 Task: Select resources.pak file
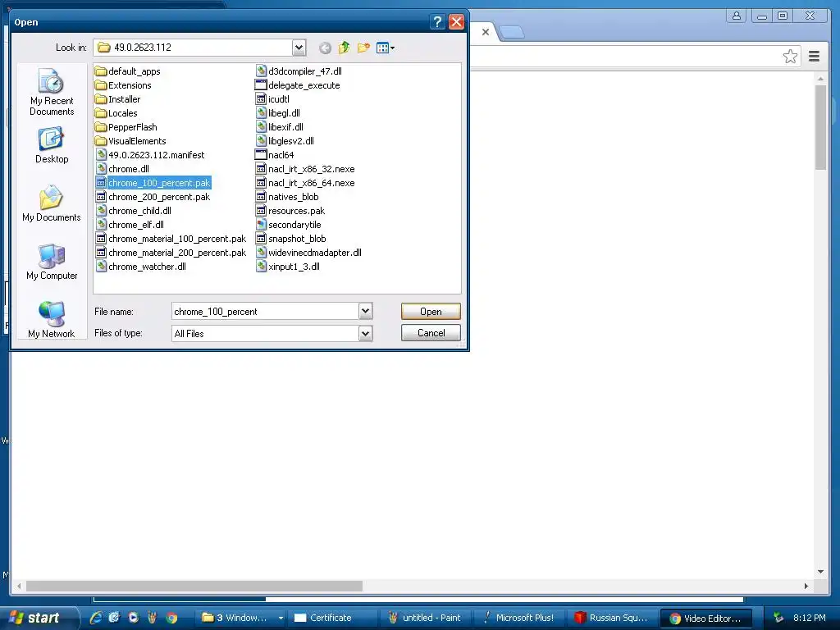[290, 211]
